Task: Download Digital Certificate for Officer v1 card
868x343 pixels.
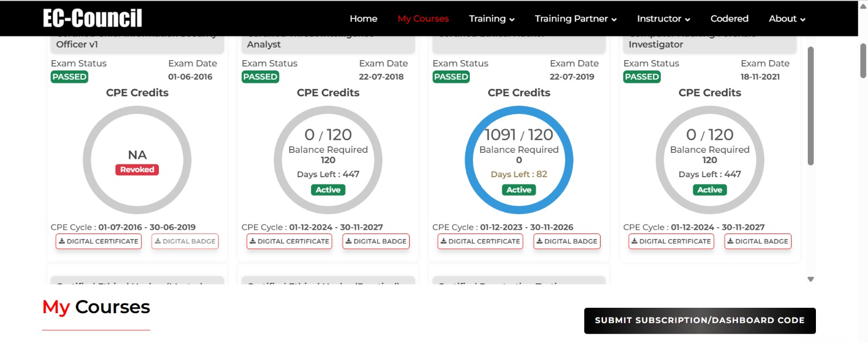Action: [x=99, y=241]
